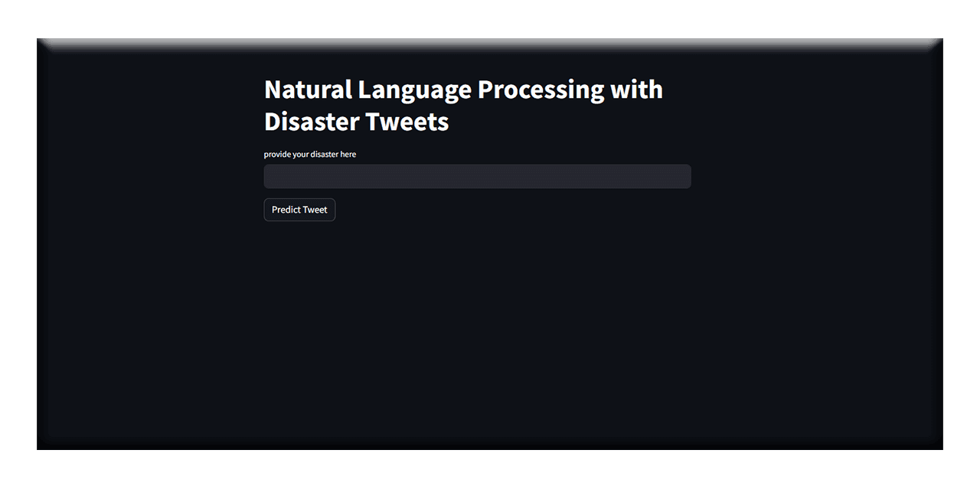980x499 pixels.
Task: Click the word "Tweet" on the button
Action: point(315,210)
